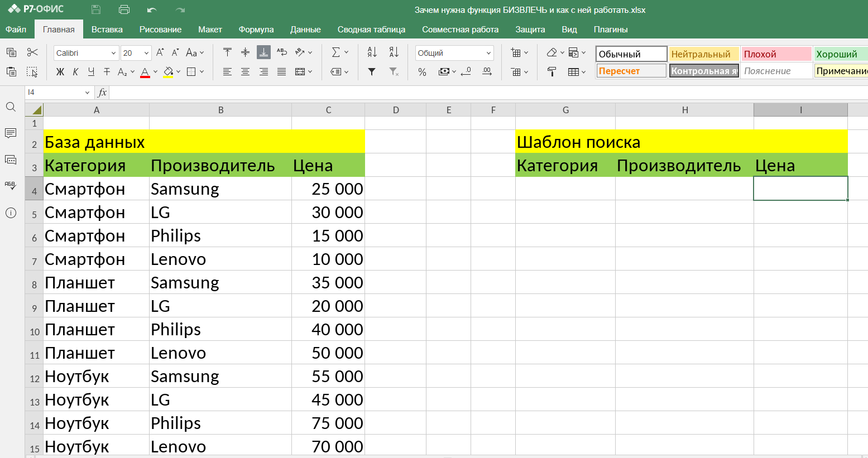Screen dimensions: 868x458
Task: Click the Clear filter icon
Action: 394,71
